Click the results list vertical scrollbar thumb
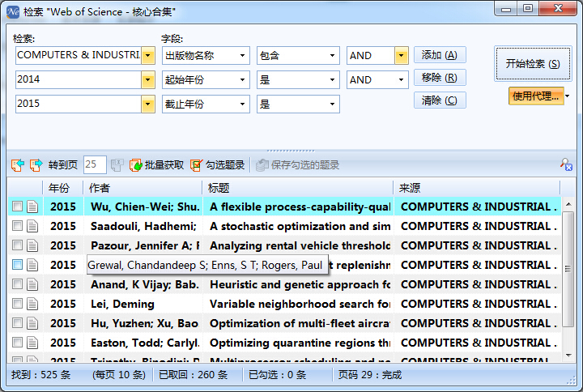 (x=568, y=269)
